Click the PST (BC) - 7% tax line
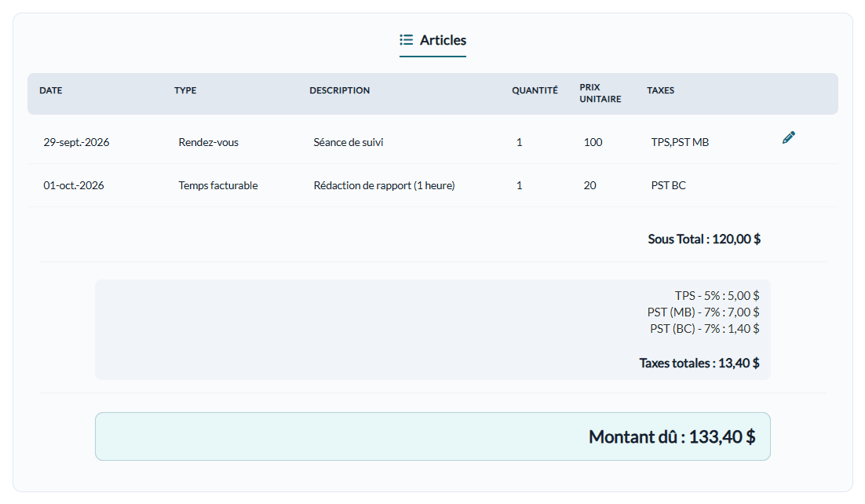 [704, 329]
